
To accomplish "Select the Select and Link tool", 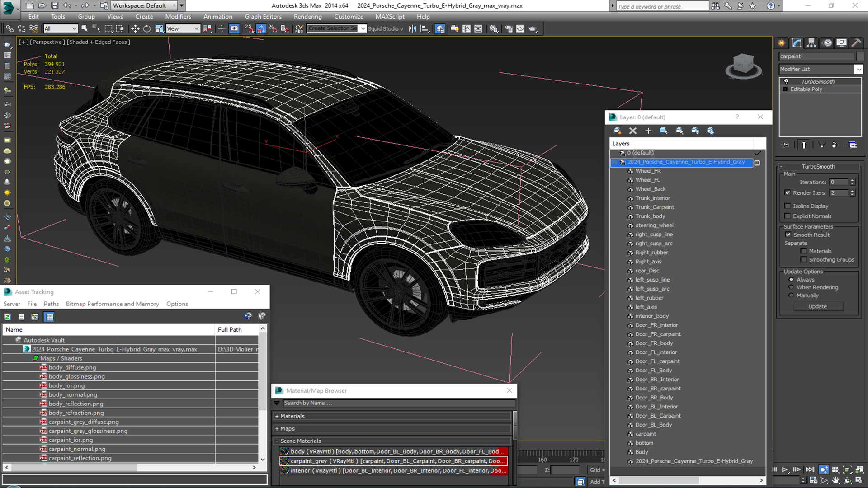I will tap(9, 28).
